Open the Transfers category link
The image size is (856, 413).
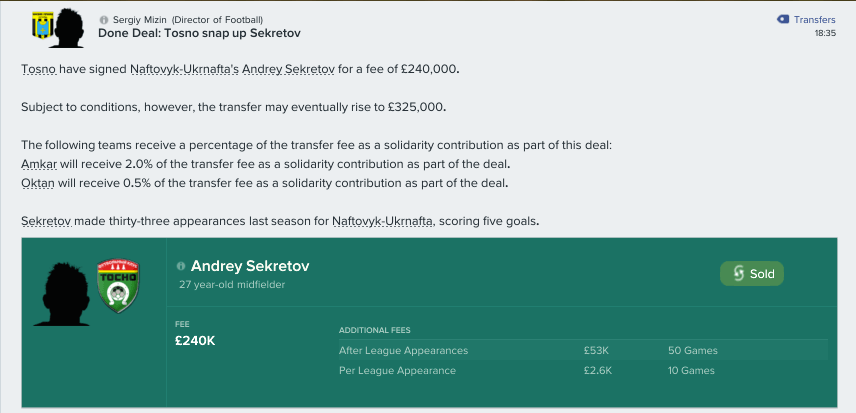tap(815, 20)
